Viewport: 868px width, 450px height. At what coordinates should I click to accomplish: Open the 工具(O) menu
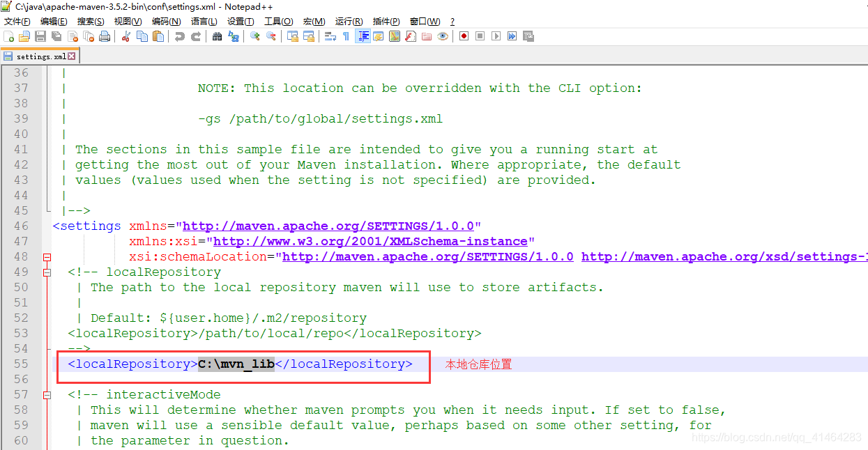[278, 22]
